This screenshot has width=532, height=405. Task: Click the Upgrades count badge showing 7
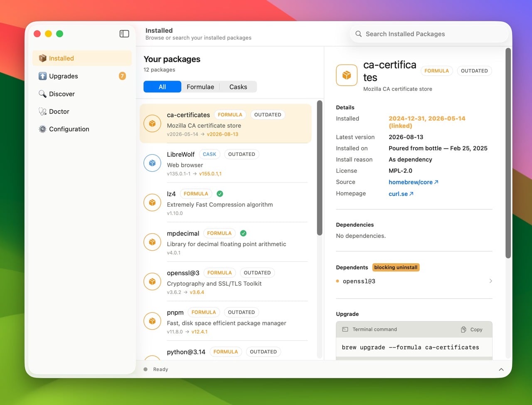(122, 76)
